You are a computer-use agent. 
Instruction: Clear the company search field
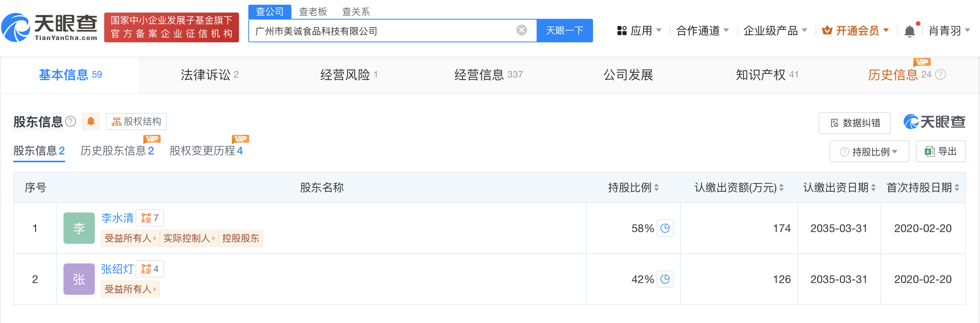[521, 30]
